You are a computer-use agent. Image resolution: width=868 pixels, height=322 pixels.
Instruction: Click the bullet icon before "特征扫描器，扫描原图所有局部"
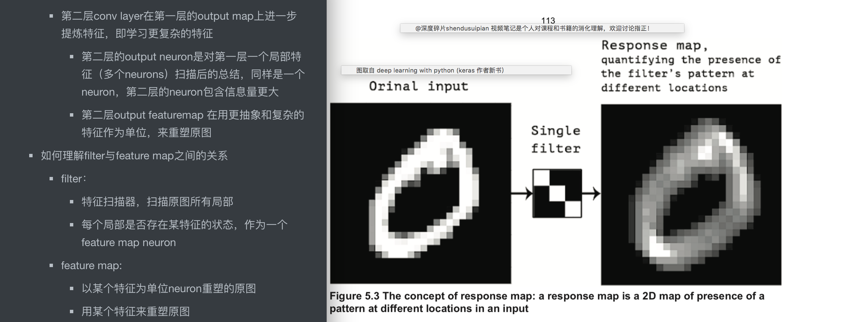pyautogui.click(x=72, y=202)
